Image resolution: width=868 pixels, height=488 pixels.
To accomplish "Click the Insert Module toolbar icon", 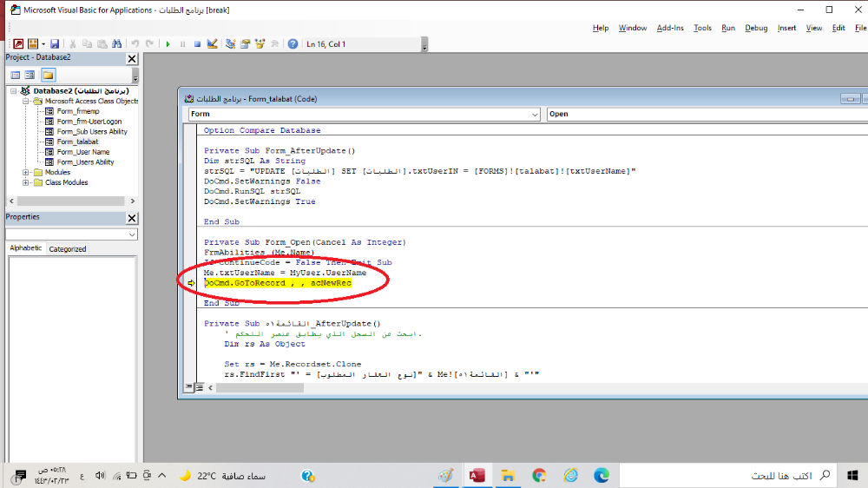I will coord(33,43).
